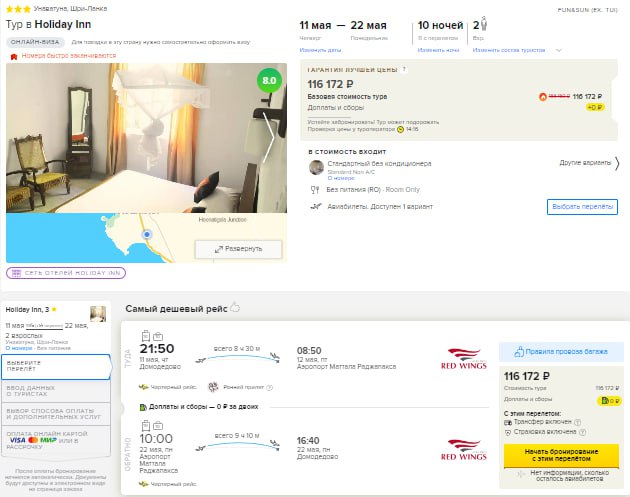Open the hotel thumbnail in sidebar
Viewport: 630px width, 497px height.
point(98,313)
